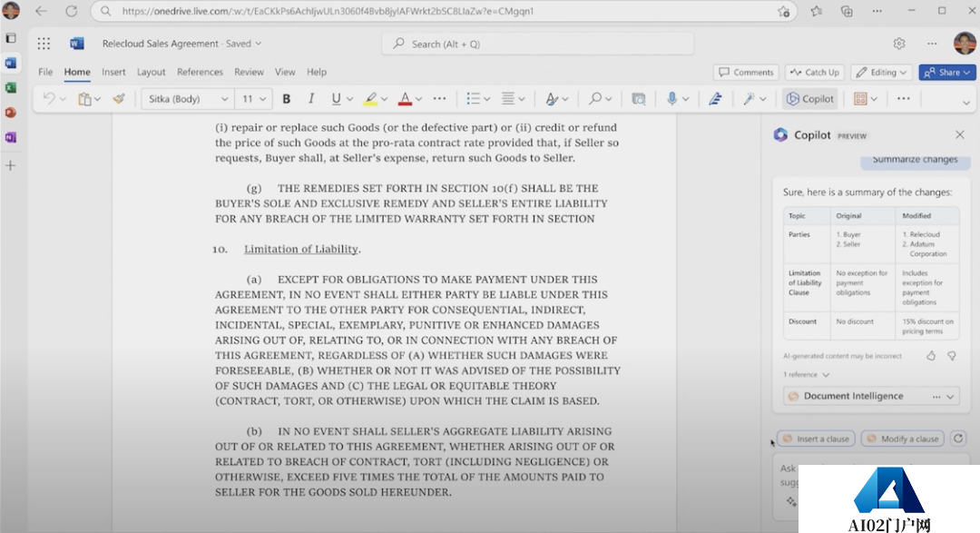Image resolution: width=980 pixels, height=533 pixels.
Task: Click the thumbs up feedback icon
Action: 931,356
